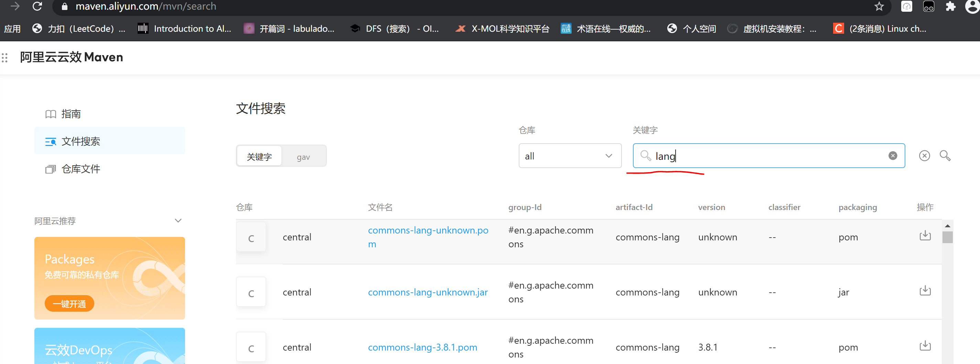Open the commons-lang-unknown.jar link

428,292
